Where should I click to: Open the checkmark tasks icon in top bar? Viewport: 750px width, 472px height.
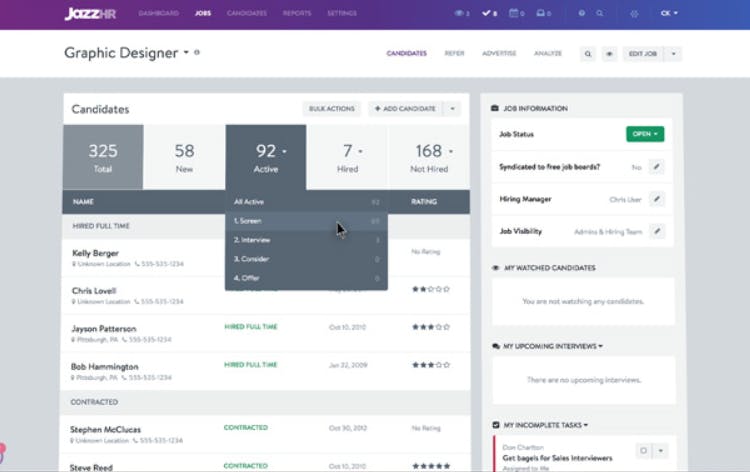point(489,13)
